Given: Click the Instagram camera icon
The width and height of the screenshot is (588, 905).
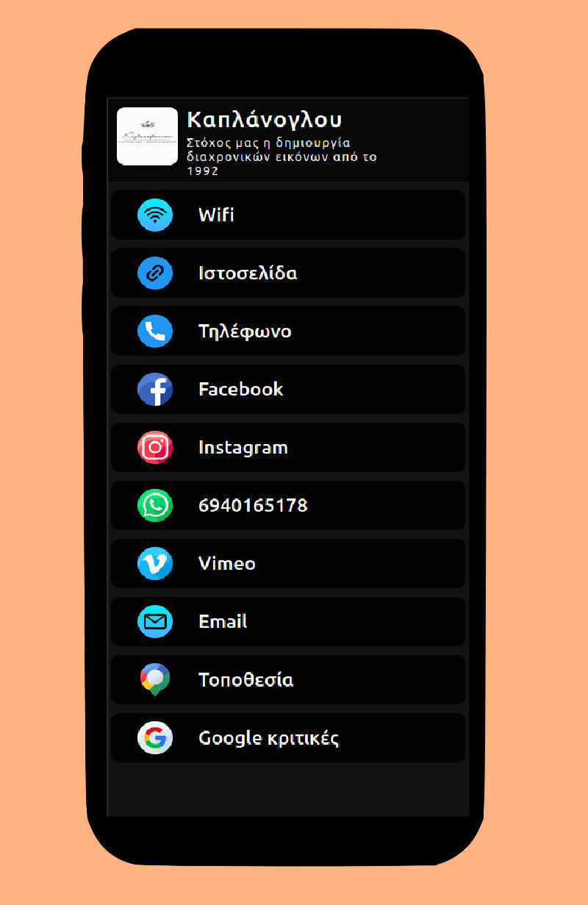Looking at the screenshot, I should point(155,448).
